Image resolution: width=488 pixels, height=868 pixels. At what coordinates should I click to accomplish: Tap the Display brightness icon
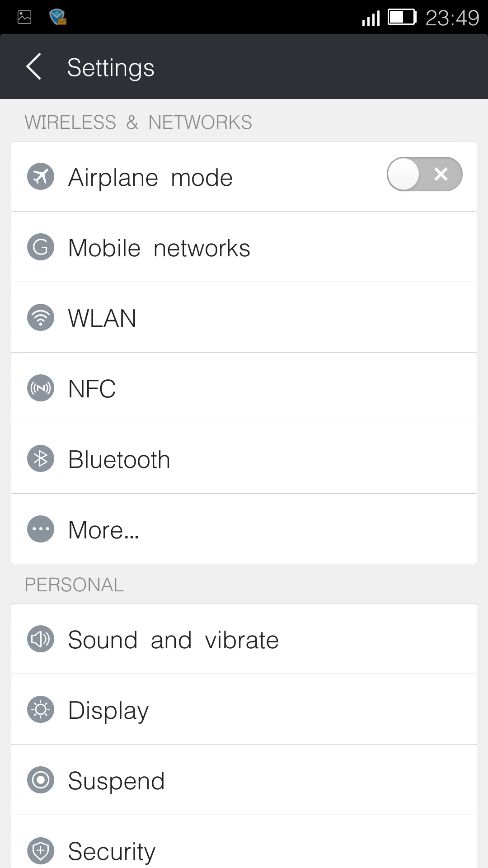[x=41, y=709]
